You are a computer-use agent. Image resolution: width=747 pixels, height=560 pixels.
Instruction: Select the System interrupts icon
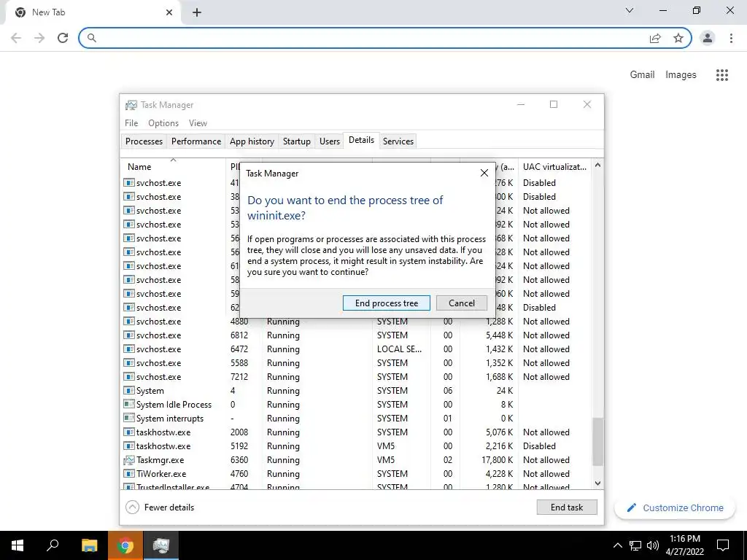pyautogui.click(x=128, y=418)
